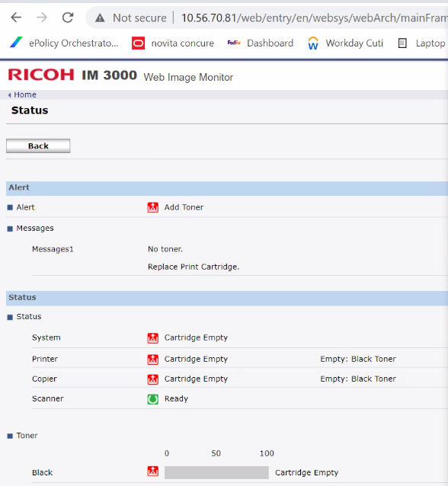
Task: Open Workday Cuti bookmark
Action: [x=345, y=43]
